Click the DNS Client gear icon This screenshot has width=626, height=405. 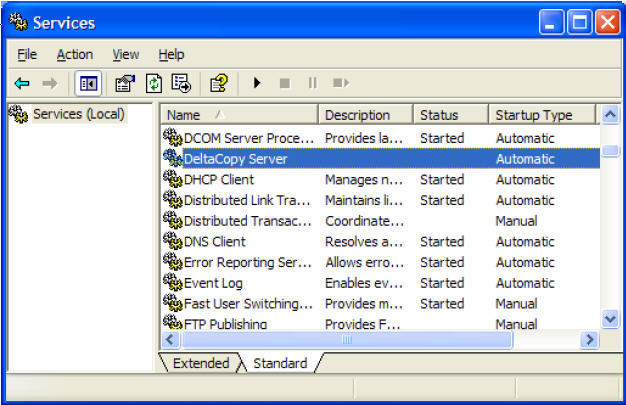(x=172, y=241)
